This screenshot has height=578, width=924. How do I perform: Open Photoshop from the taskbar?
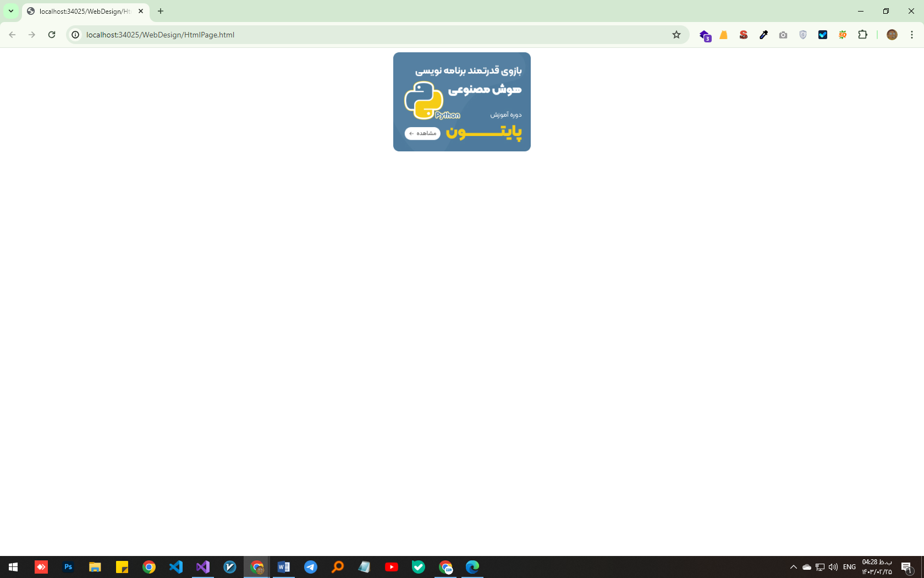[x=68, y=567]
